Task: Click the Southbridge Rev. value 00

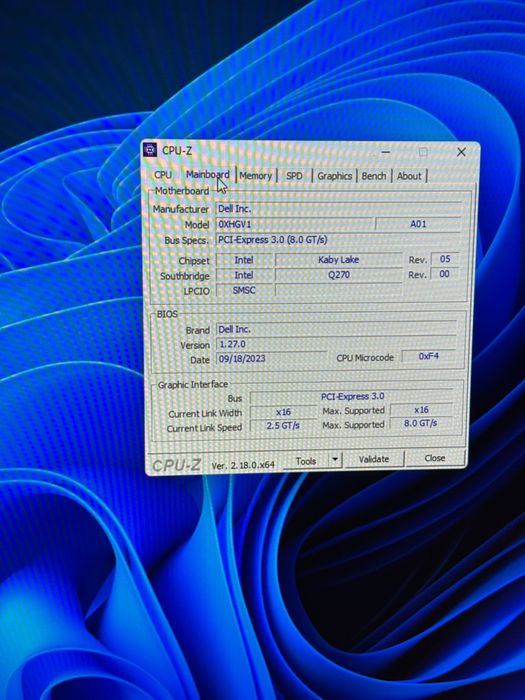Action: click(445, 274)
